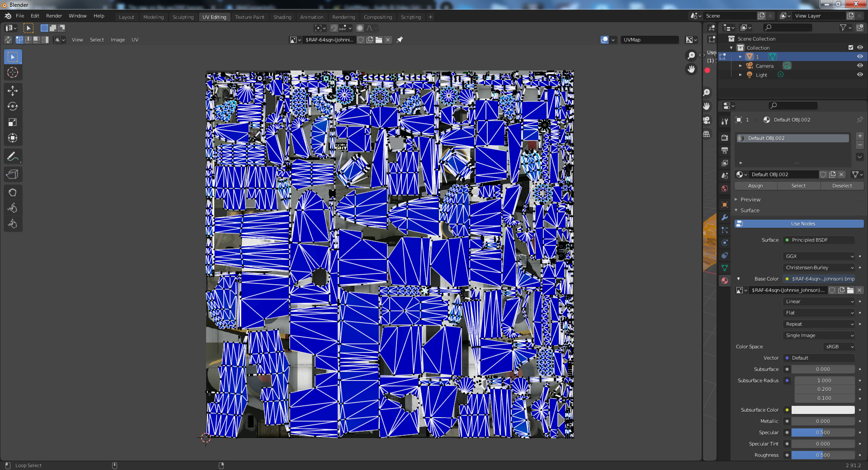This screenshot has height=470, width=868.
Task: Click the Deselect material button
Action: pyautogui.click(x=842, y=186)
